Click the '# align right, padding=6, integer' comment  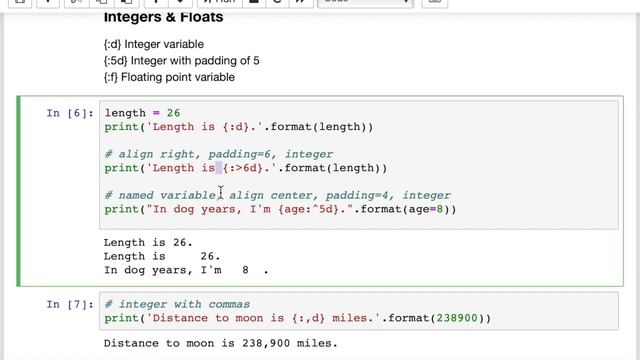pos(219,154)
